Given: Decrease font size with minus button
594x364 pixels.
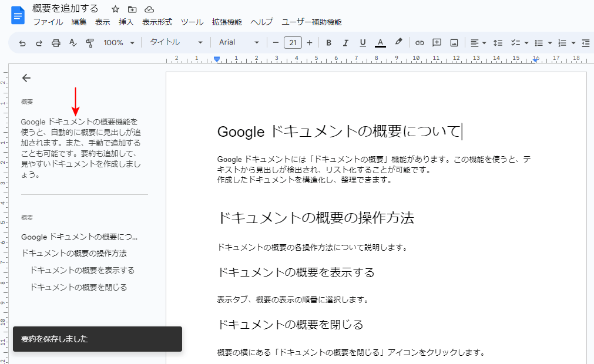Looking at the screenshot, I should point(276,43).
